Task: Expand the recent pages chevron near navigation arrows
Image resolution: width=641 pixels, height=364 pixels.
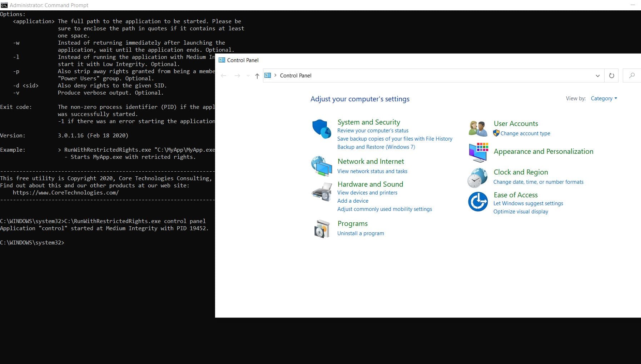Action: (x=248, y=75)
